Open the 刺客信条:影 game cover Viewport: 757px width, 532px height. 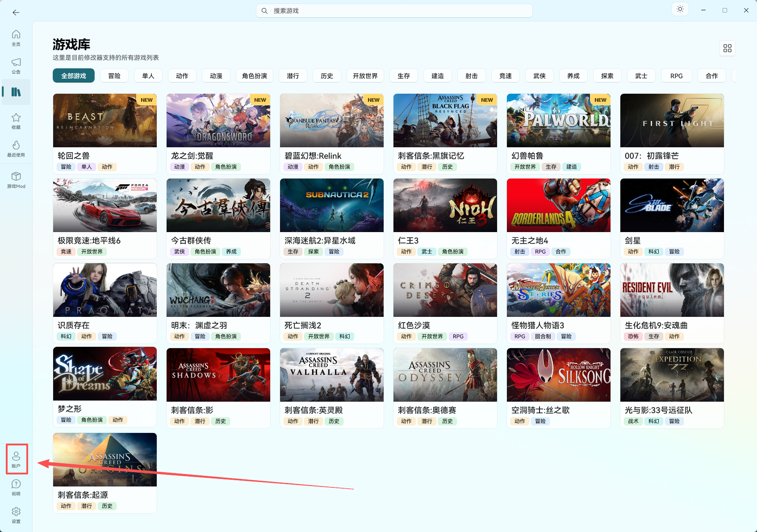[x=218, y=375]
